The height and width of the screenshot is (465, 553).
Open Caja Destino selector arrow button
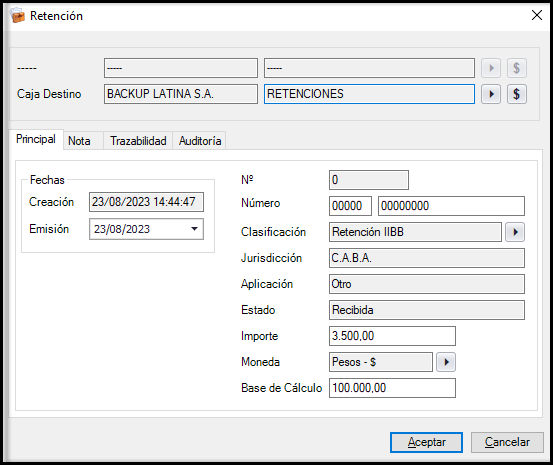491,94
